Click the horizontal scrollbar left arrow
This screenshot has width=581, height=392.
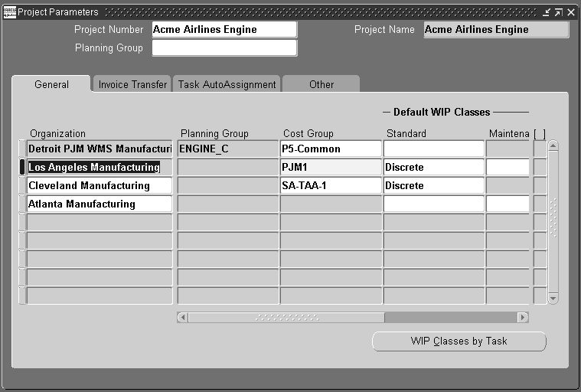(182, 317)
